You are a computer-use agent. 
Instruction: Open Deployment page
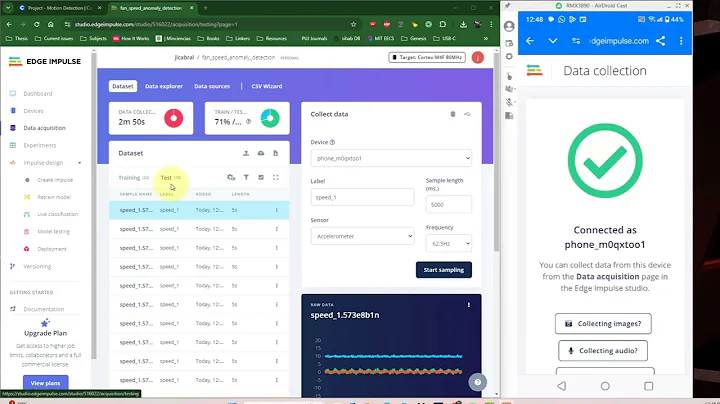click(x=52, y=249)
